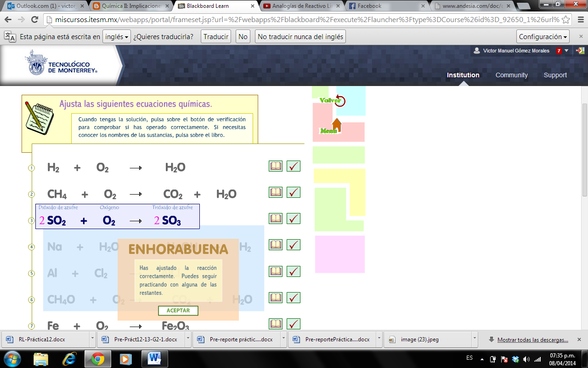Image resolution: width=588 pixels, height=368 pixels.
Task: Open Microsoft Word from the taskbar
Action: 154,359
